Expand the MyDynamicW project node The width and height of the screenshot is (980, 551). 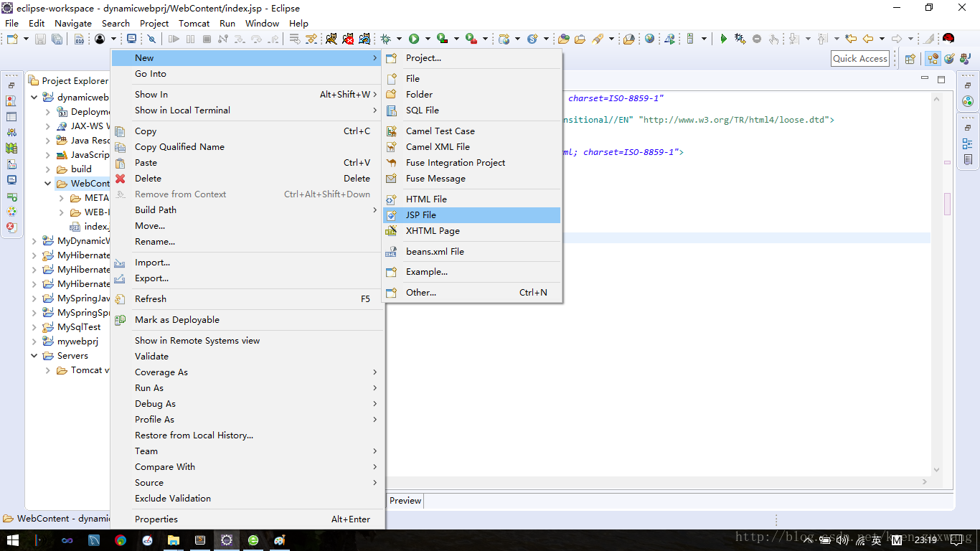pos(34,241)
